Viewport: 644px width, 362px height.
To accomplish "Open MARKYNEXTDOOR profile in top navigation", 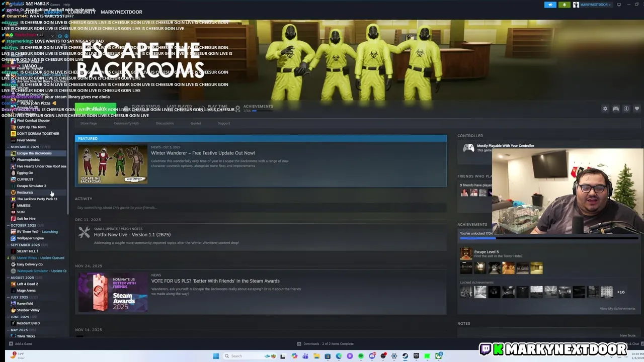I will 121,12.
